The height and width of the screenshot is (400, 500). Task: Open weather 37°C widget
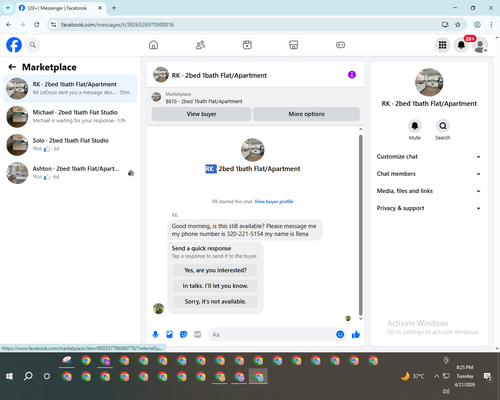point(413,376)
